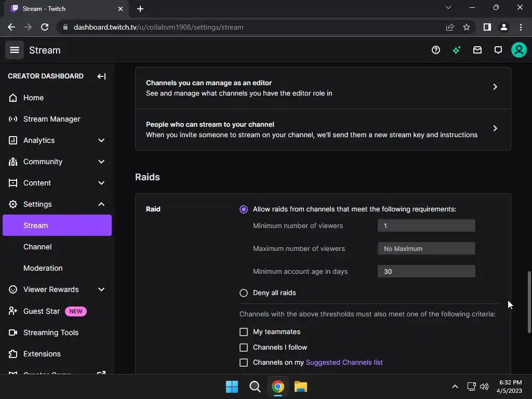Viewport: 532px width, 399px height.
Task: Expand the Viewer Rewards section chevron
Action: [101, 289]
